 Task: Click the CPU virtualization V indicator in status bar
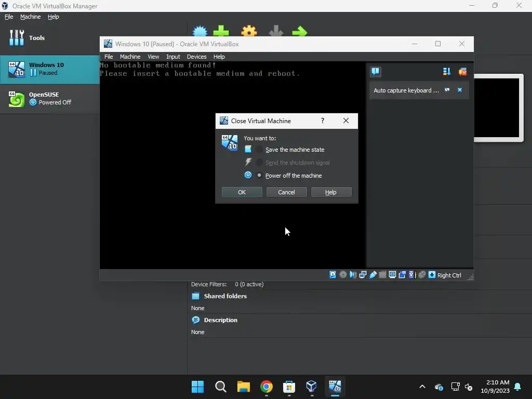(412, 275)
